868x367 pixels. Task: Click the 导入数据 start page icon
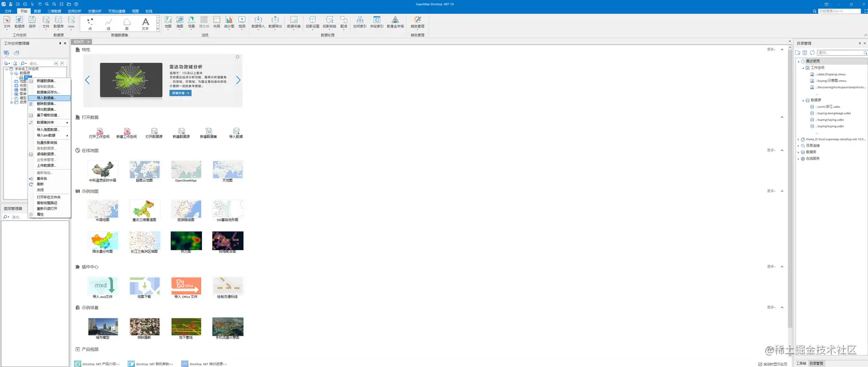point(236,134)
